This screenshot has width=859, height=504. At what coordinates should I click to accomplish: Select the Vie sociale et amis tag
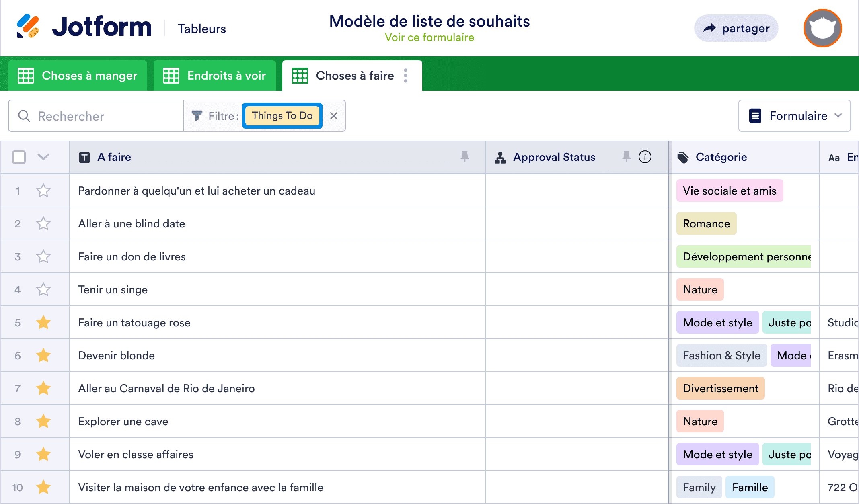[x=730, y=191]
